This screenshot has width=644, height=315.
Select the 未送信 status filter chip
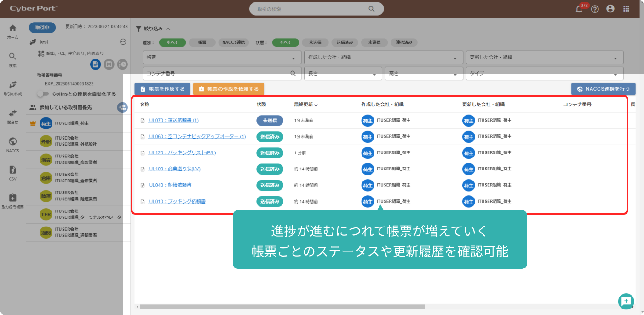click(315, 42)
